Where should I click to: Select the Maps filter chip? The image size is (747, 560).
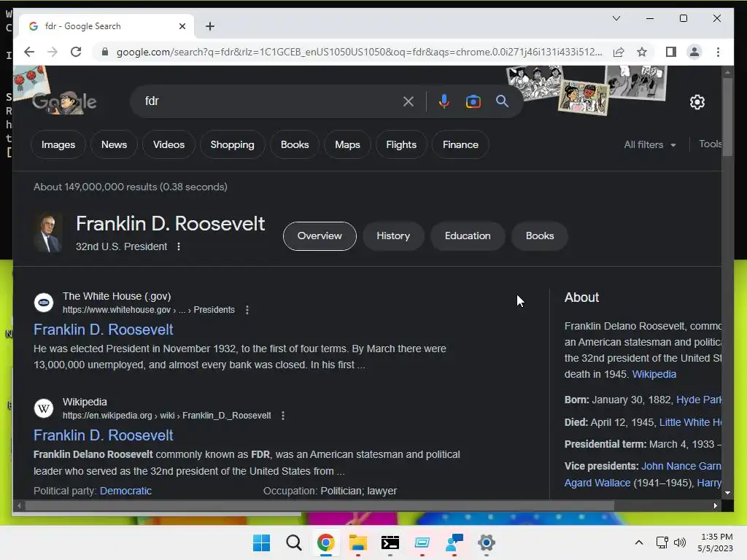347,145
